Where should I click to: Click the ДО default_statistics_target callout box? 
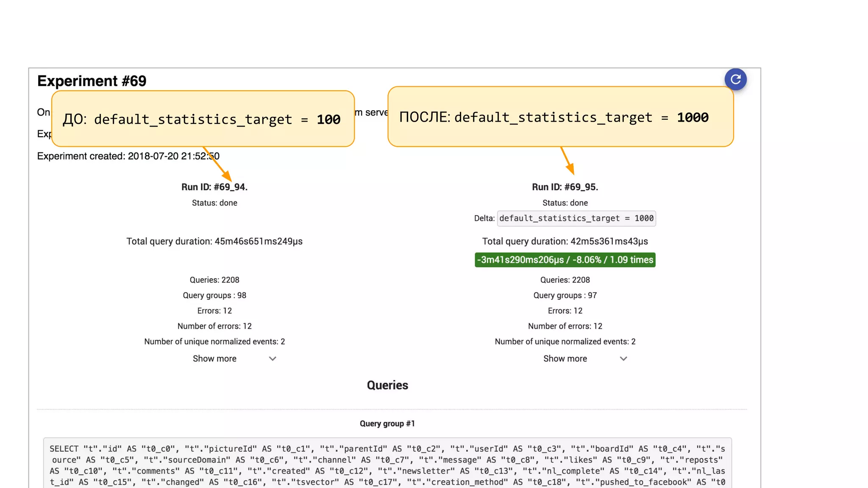coord(203,119)
